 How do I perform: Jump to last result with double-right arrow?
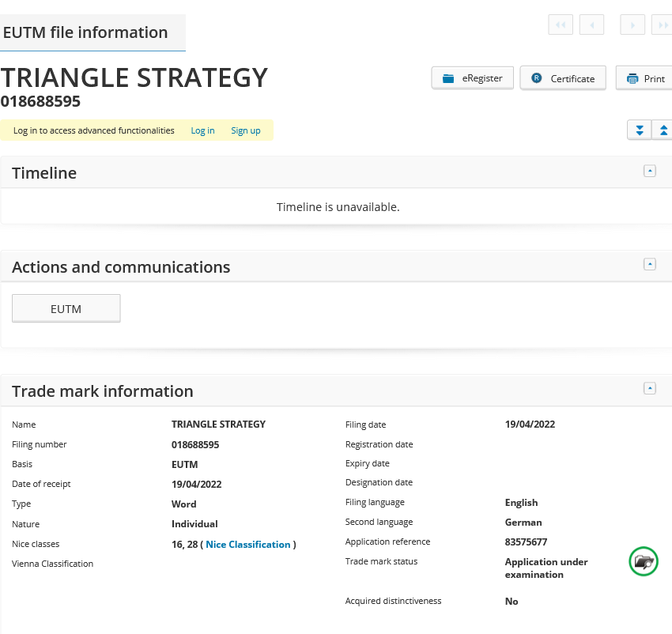[663, 25]
